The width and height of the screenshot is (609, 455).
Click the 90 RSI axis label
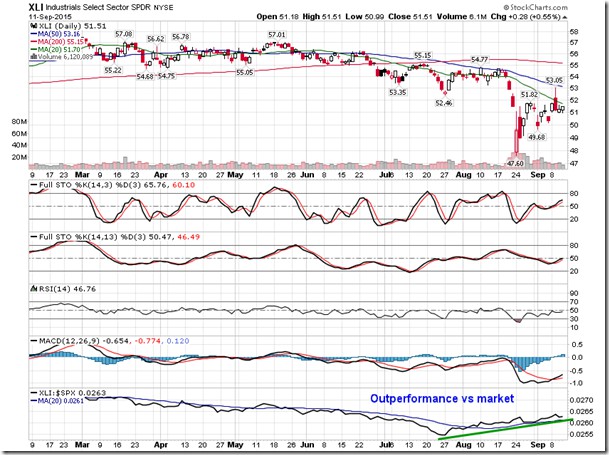574,293
